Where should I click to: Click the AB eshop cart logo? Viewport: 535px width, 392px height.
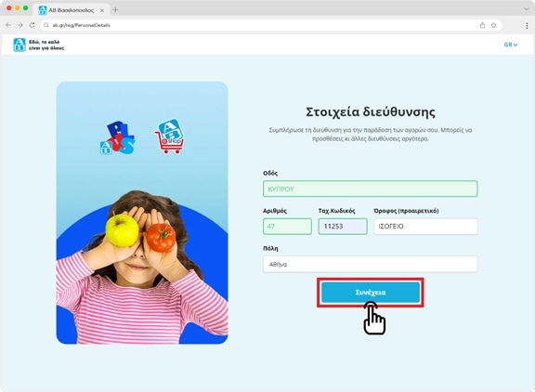pos(170,137)
